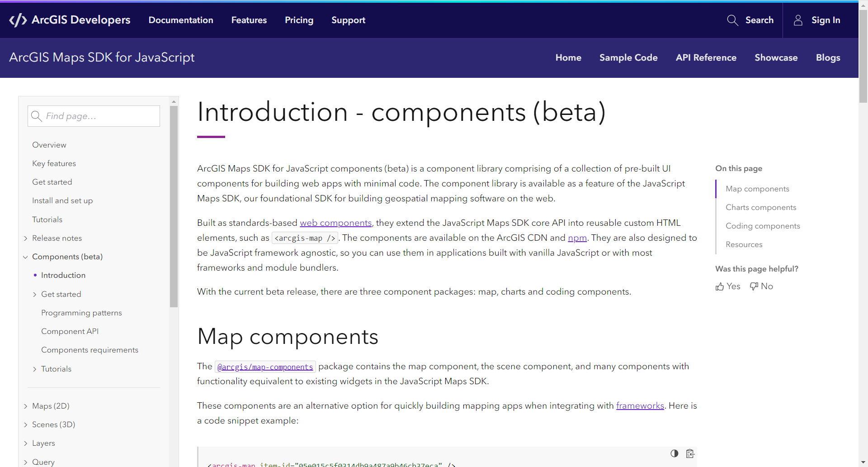Open the @arcgis/map-components package link
Viewport: 868px width, 467px height.
tap(265, 367)
